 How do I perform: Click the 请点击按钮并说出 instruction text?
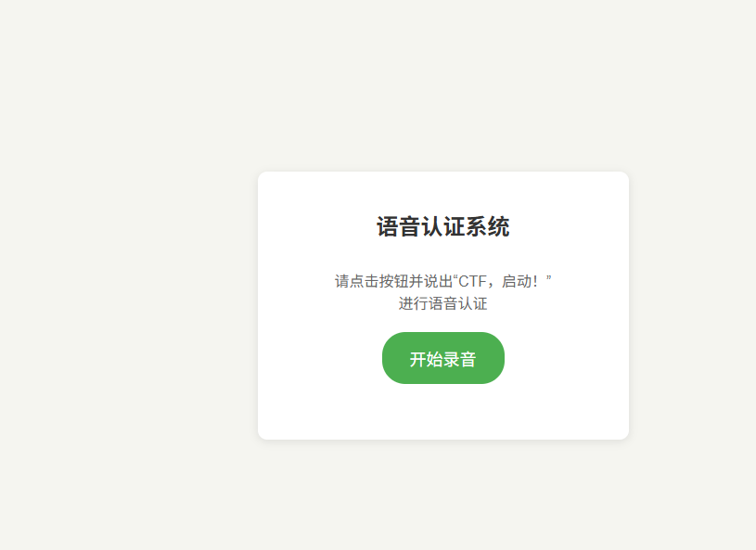click(393, 281)
